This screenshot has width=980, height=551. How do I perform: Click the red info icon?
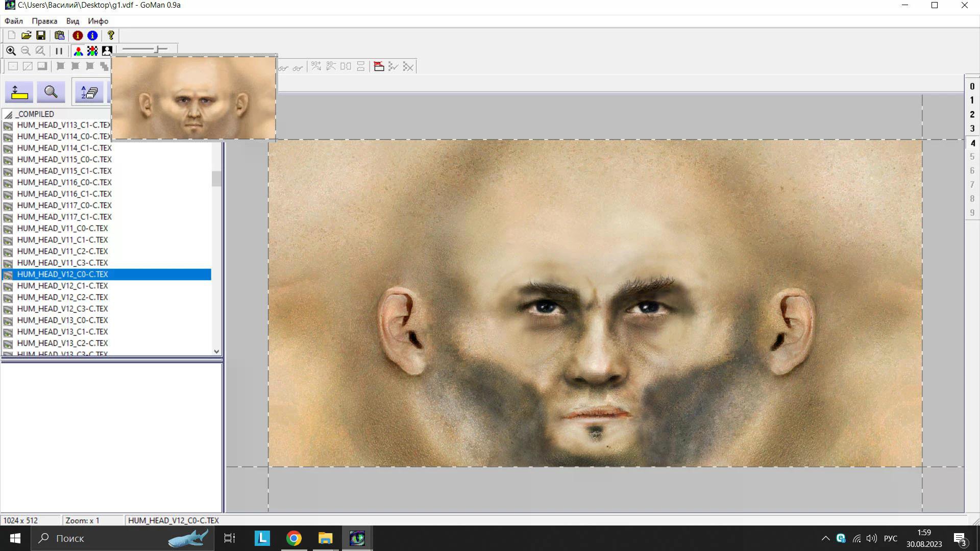[x=78, y=35]
